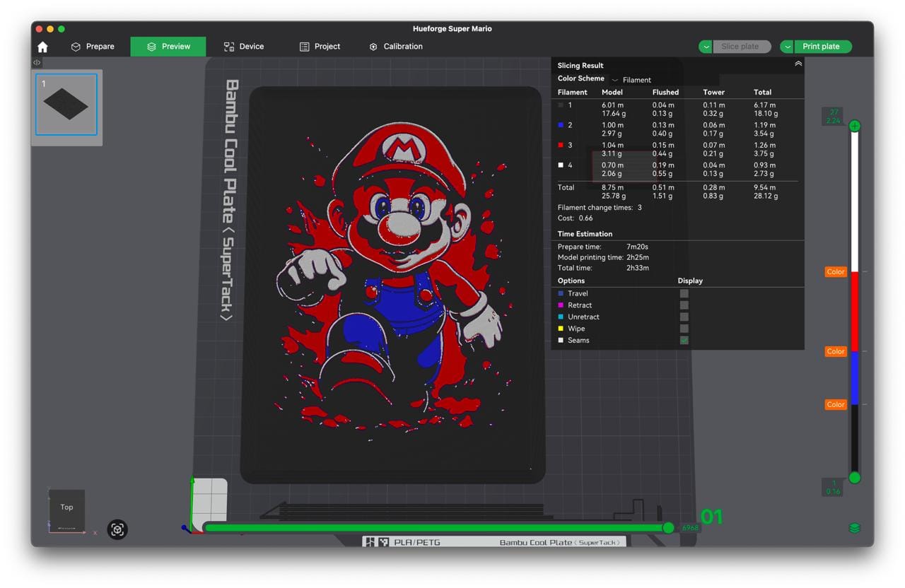Toggle the Travel display checkbox

(x=684, y=293)
